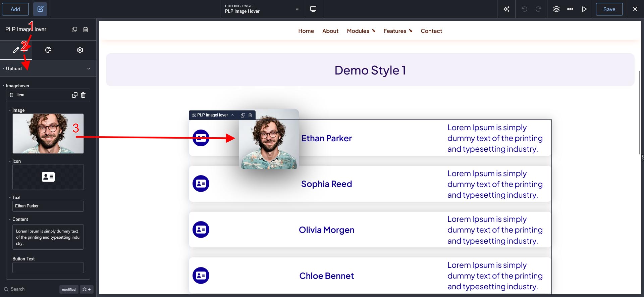
Task: Click the Button Text input field
Action: coord(48,267)
